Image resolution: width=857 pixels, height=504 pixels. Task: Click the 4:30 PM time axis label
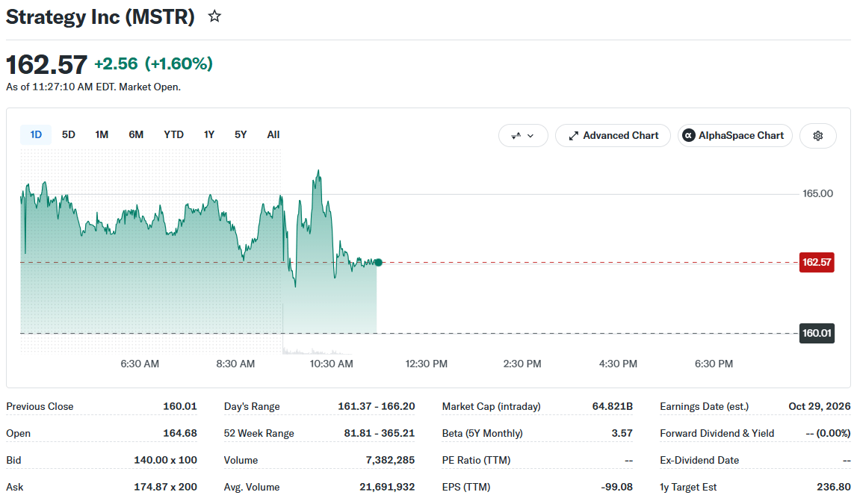[x=618, y=364]
